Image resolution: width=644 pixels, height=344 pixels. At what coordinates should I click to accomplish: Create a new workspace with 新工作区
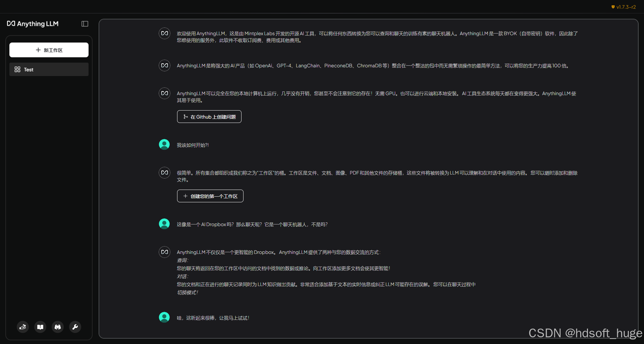tap(49, 50)
